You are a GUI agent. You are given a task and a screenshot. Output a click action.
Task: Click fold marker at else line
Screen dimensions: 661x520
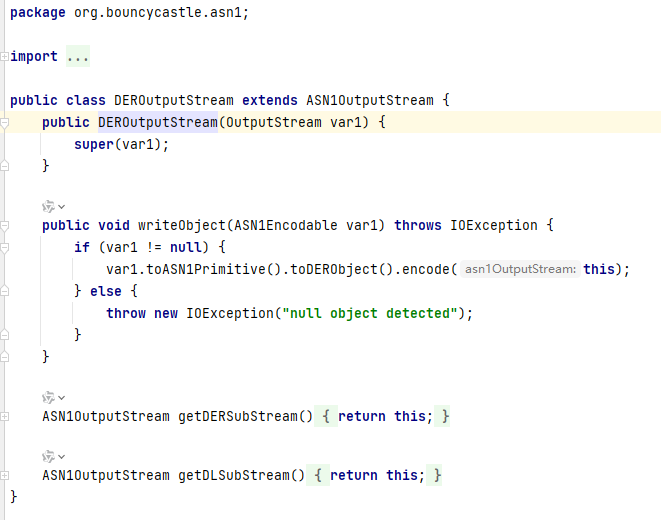[x=4, y=291]
